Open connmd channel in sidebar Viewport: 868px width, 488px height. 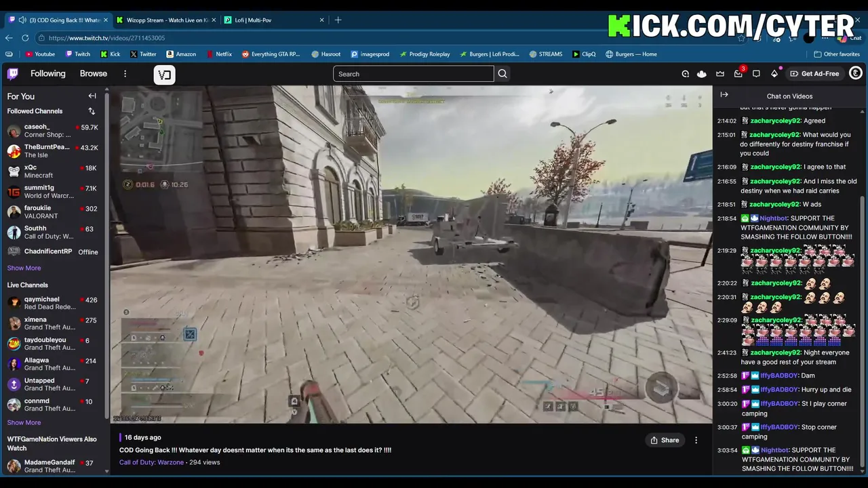(53, 405)
